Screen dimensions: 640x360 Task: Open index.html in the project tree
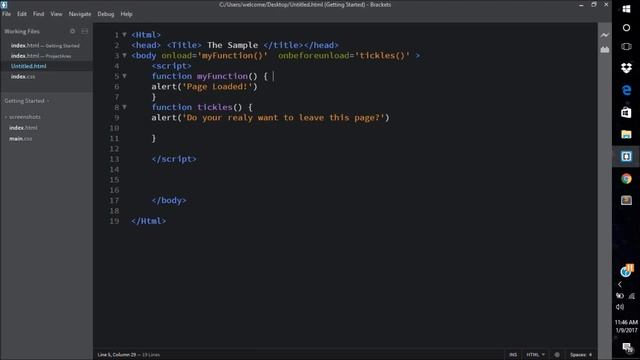tap(23, 128)
